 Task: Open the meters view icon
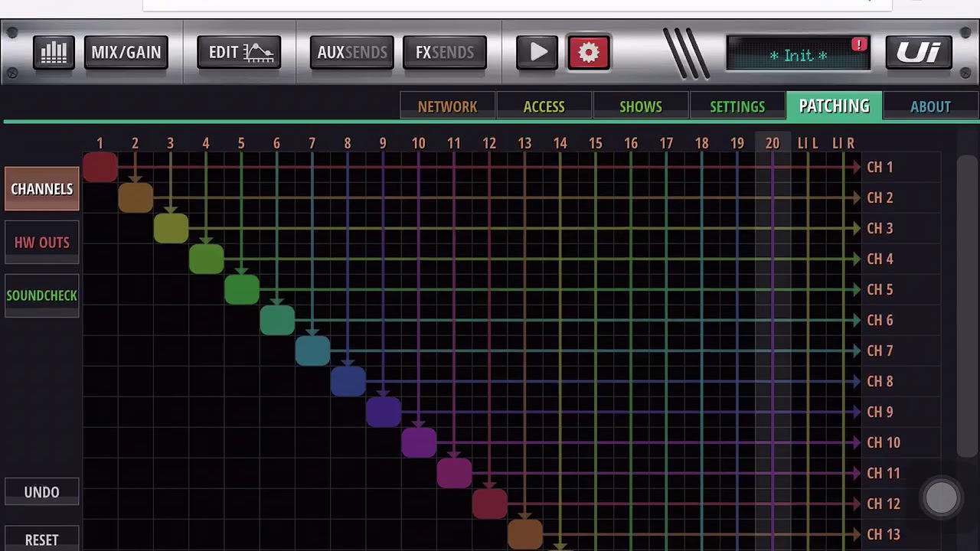54,52
